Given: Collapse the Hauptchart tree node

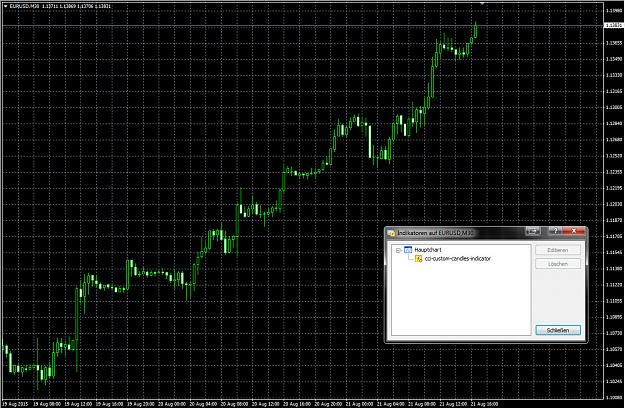Looking at the screenshot, I should [x=398, y=250].
